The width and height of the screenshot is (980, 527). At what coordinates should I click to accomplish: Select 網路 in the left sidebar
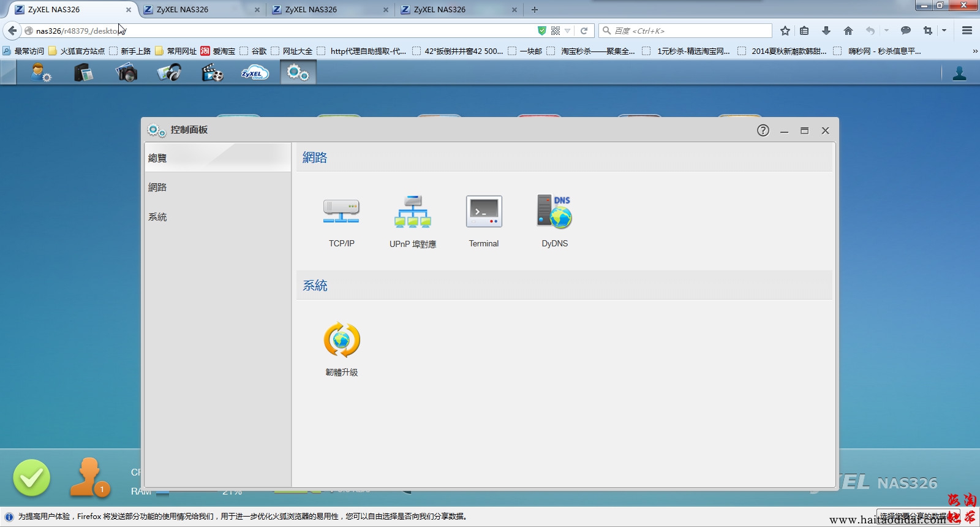tap(157, 188)
